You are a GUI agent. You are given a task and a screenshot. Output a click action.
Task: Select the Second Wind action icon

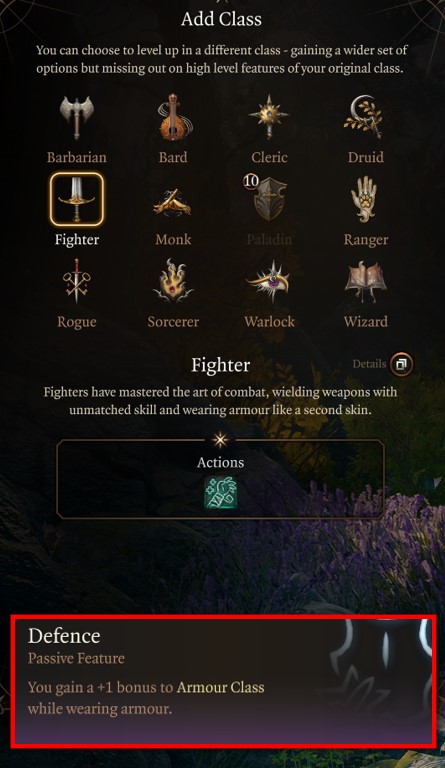tap(220, 493)
